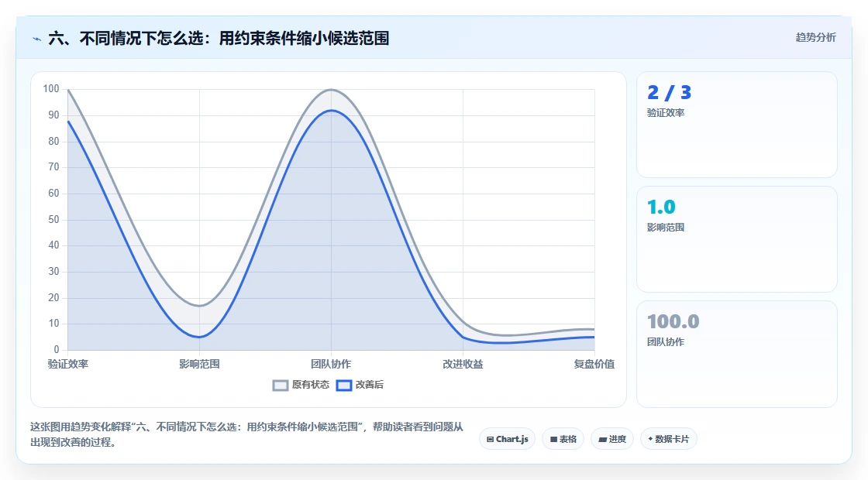Toggle the 原有状态 legend swatch
Image resolution: width=868 pixels, height=480 pixels.
tap(281, 386)
